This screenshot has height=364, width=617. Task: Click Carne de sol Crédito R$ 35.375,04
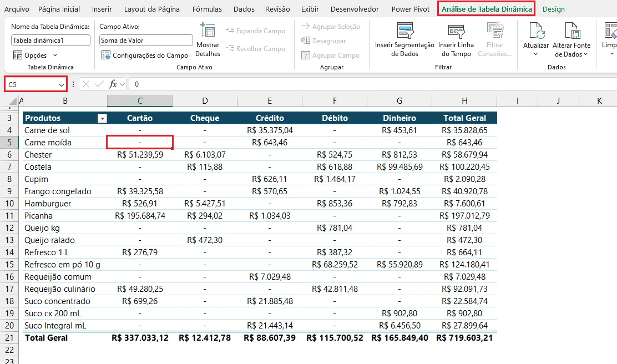point(270,130)
